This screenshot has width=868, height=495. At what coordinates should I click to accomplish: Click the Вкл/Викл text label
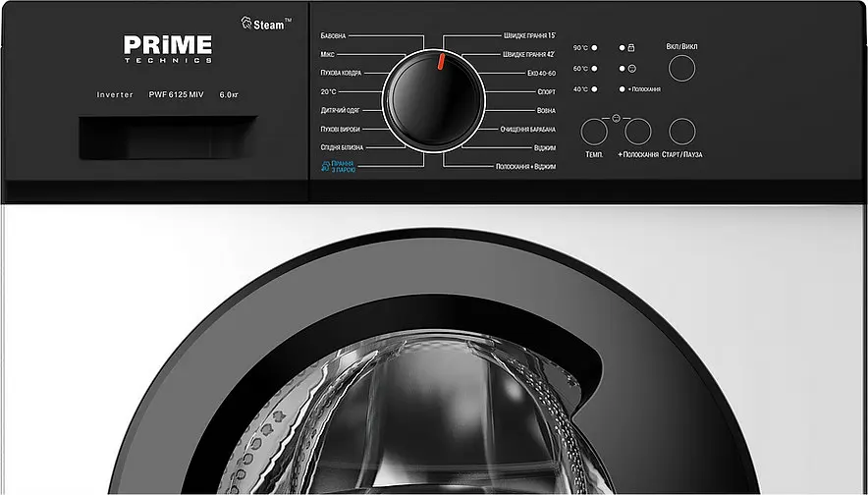(681, 46)
